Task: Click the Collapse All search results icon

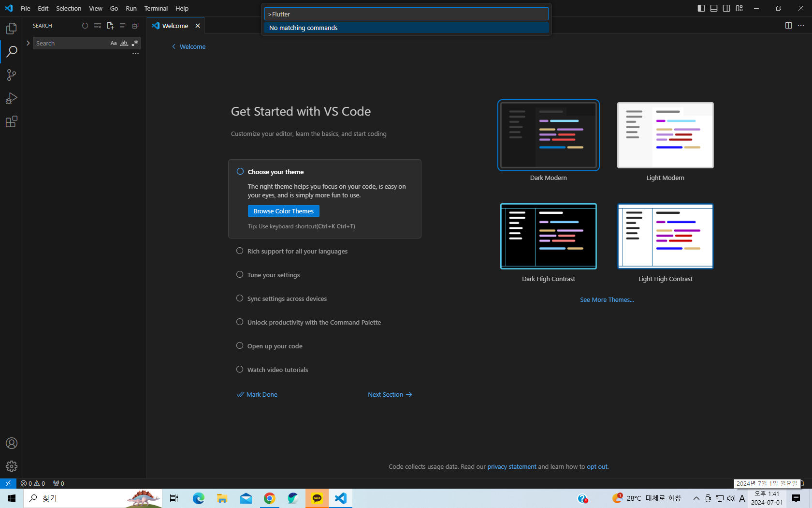Action: click(x=135, y=26)
